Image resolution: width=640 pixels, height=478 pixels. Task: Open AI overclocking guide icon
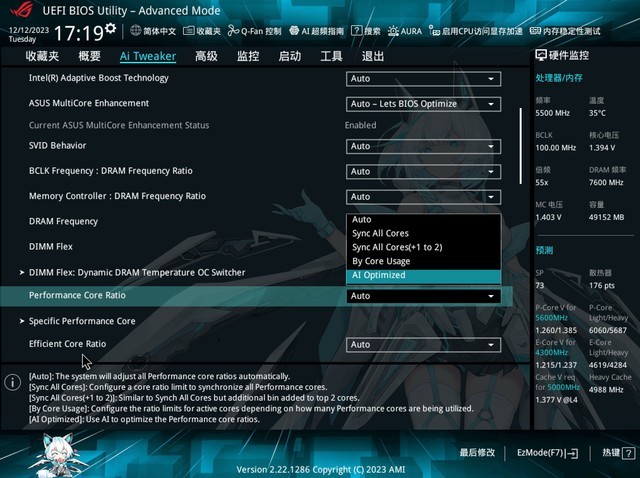(x=294, y=31)
